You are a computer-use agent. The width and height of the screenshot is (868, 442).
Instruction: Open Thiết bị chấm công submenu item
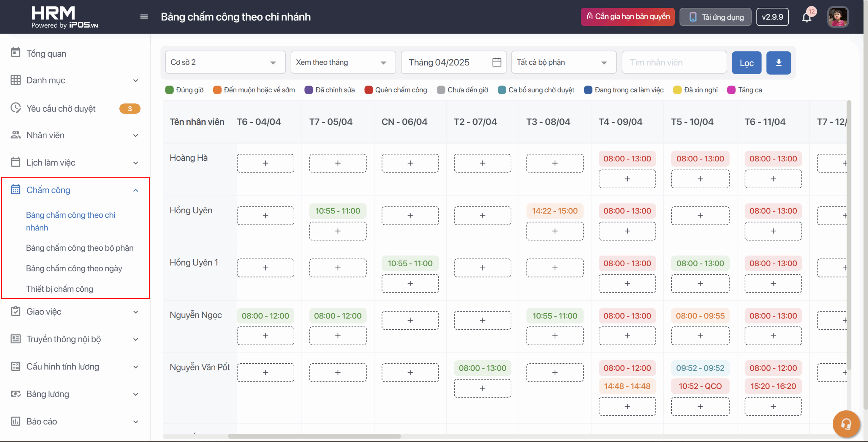60,289
